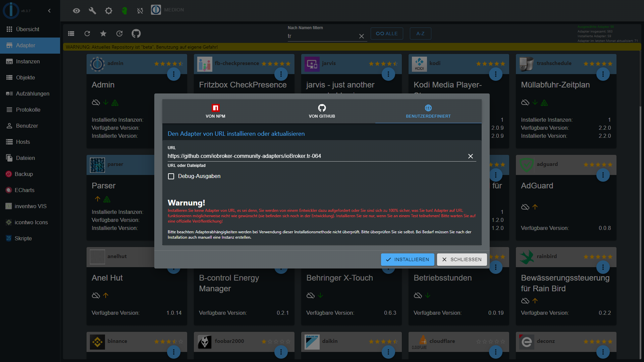Select the BENUTZERDEFINIERT tab
The height and width of the screenshot is (362, 644).
[x=428, y=111]
